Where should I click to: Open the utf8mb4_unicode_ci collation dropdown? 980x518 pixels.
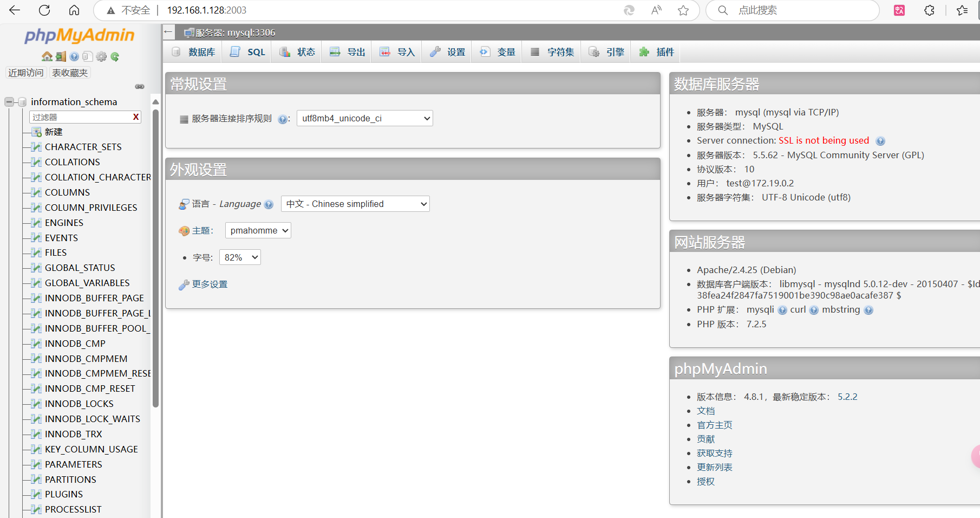(365, 118)
